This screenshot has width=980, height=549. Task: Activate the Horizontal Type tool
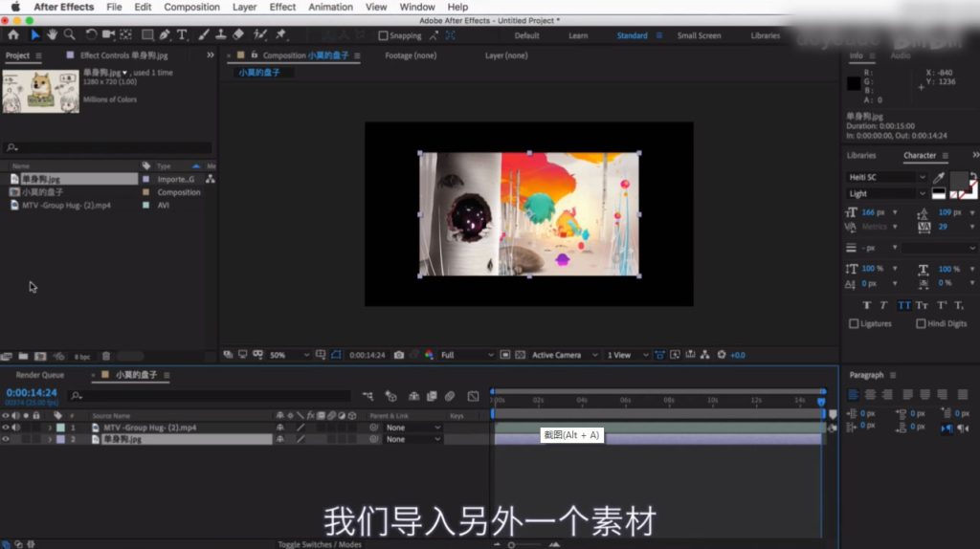182,35
